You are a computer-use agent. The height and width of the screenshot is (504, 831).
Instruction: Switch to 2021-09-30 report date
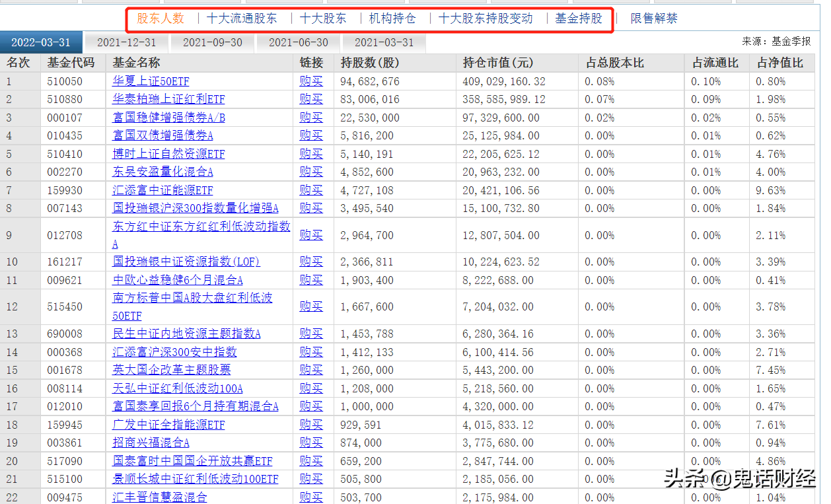(213, 42)
